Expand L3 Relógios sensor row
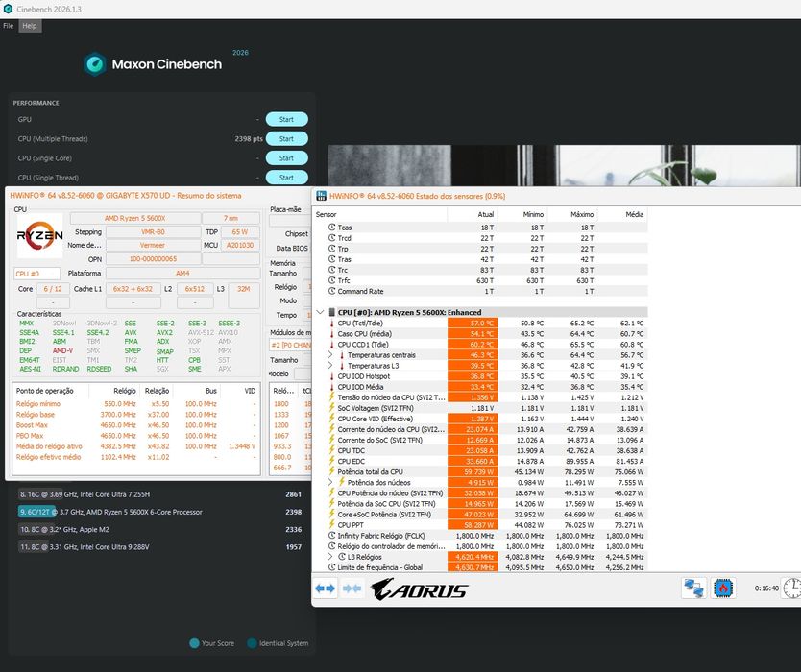801x672 pixels. [330, 557]
